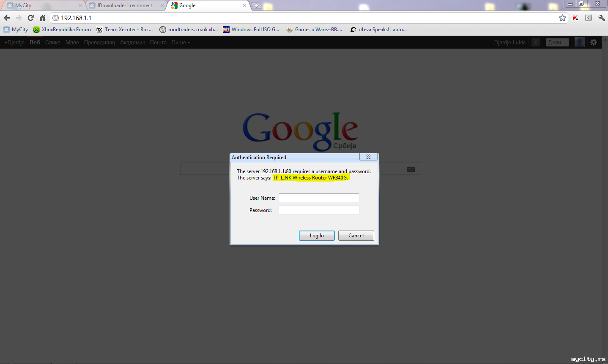The image size is (608, 364).
Task: Switch to the JDownloader i reconnect tab
Action: click(126, 5)
